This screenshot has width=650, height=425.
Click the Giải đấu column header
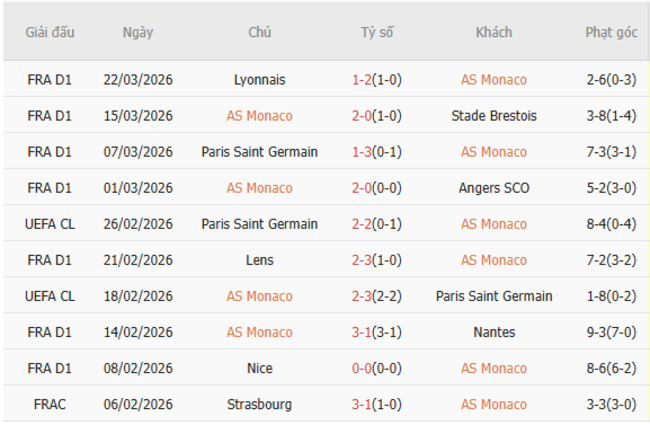(49, 32)
